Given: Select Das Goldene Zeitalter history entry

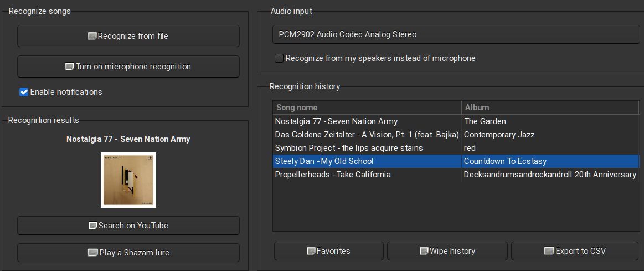Looking at the screenshot, I should tap(367, 135).
